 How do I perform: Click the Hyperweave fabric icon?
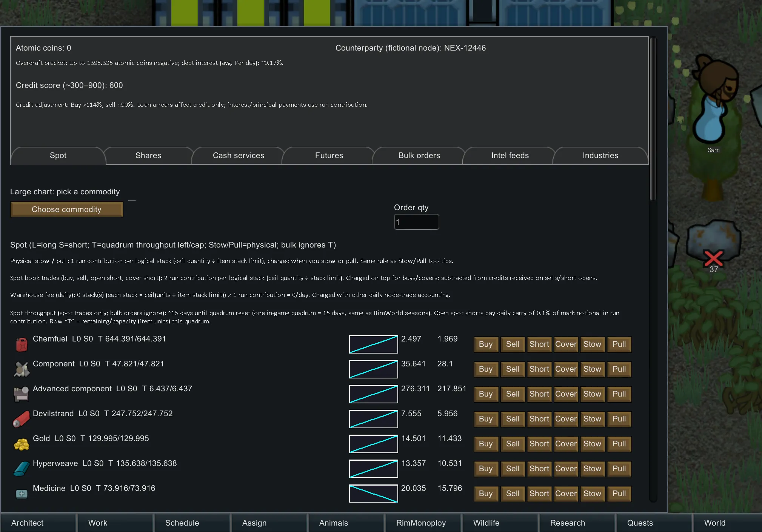22,469
